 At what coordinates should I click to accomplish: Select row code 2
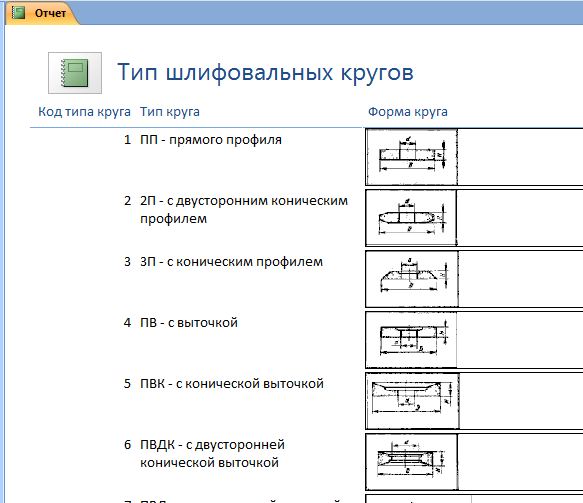coord(127,201)
